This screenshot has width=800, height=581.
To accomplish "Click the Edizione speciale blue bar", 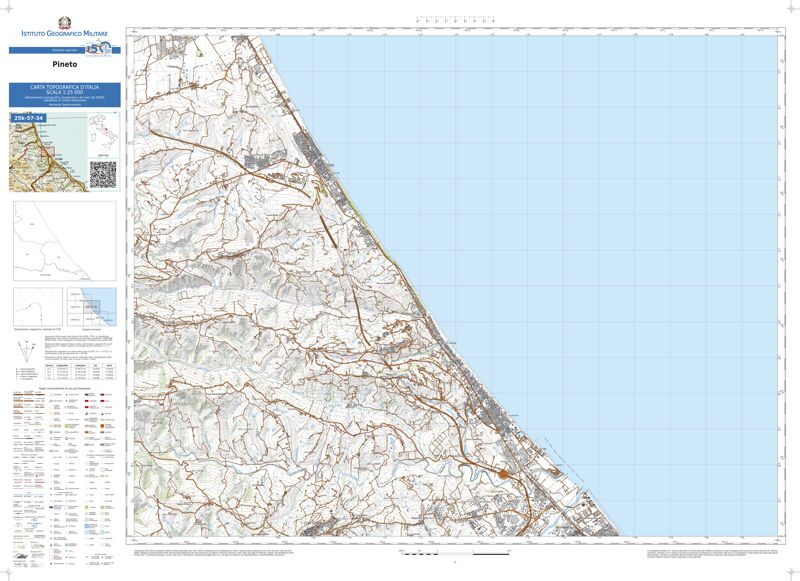I will pyautogui.click(x=46, y=50).
